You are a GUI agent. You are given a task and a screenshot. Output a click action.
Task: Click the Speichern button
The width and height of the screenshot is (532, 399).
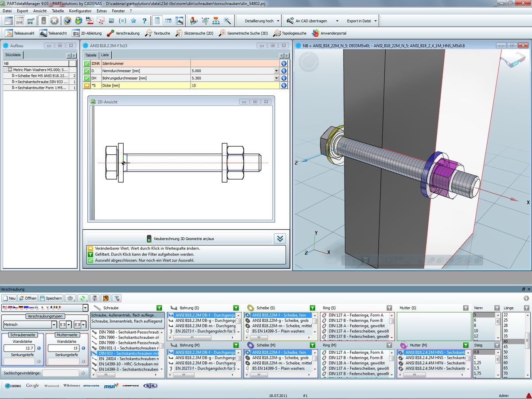coord(51,298)
